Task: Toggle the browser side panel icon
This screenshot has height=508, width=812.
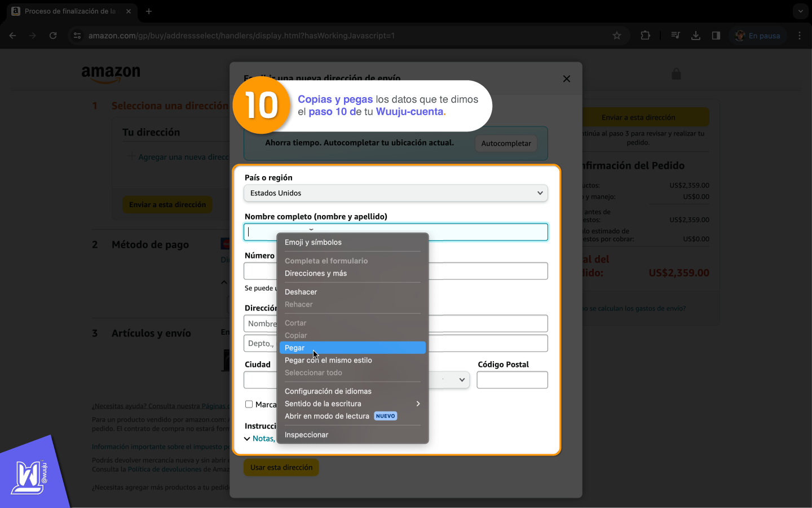Action: (x=716, y=36)
